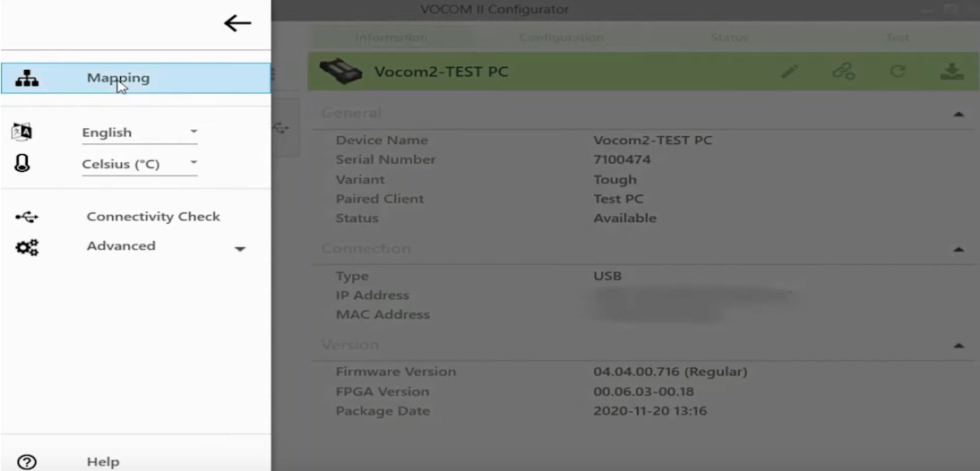Click the back arrow to close menu
980x471 pixels.
tap(237, 24)
